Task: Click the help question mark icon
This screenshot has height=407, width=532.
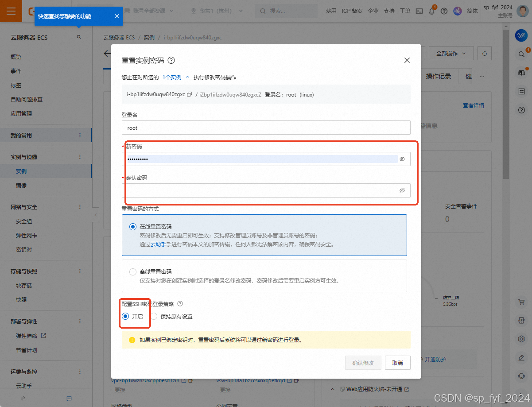Action: pos(444,11)
